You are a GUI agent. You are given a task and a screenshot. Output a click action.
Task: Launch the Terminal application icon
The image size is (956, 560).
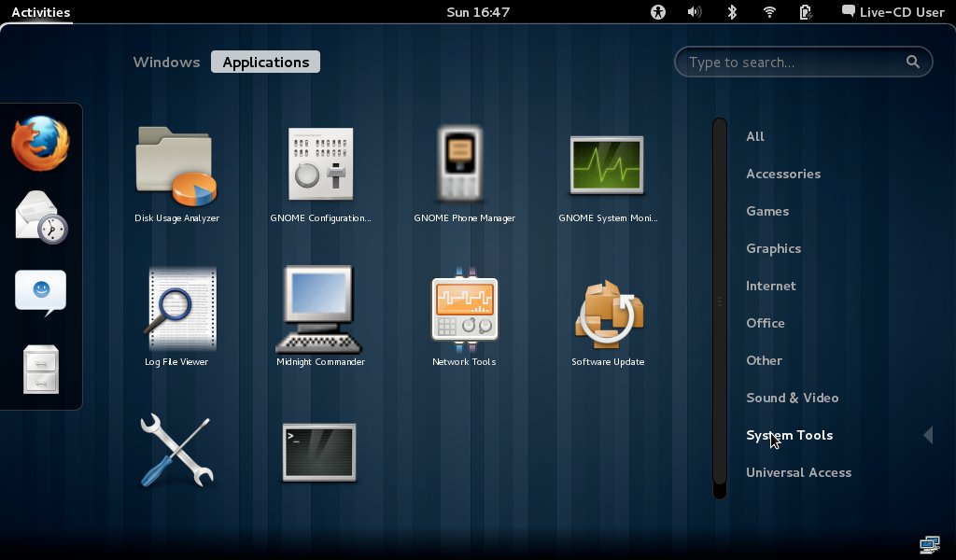319,453
